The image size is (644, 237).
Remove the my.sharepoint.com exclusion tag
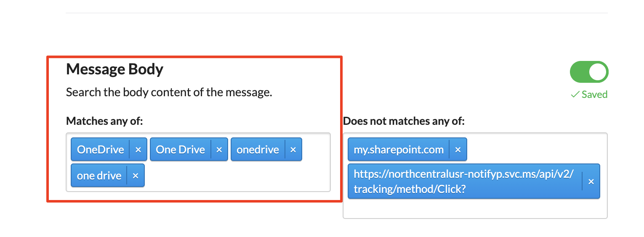(x=458, y=150)
